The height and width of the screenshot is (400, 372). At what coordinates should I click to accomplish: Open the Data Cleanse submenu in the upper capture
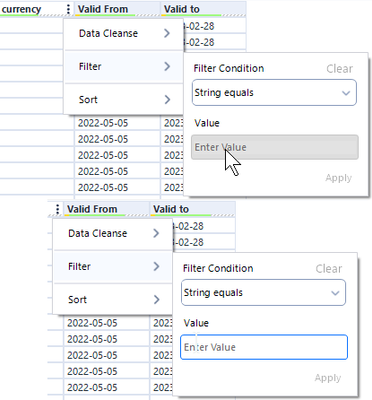[123, 33]
